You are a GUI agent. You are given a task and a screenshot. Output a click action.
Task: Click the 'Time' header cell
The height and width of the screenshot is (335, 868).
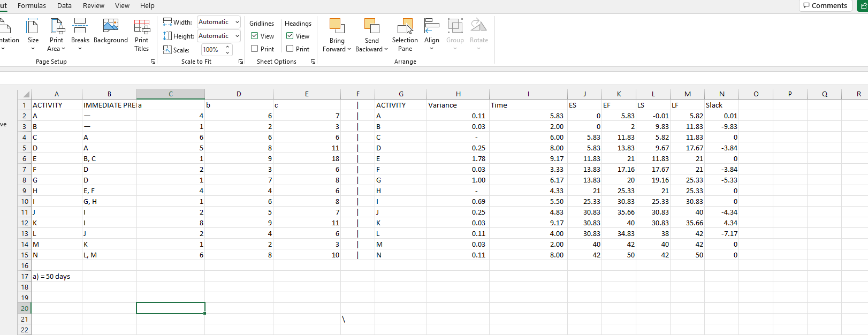click(528, 105)
